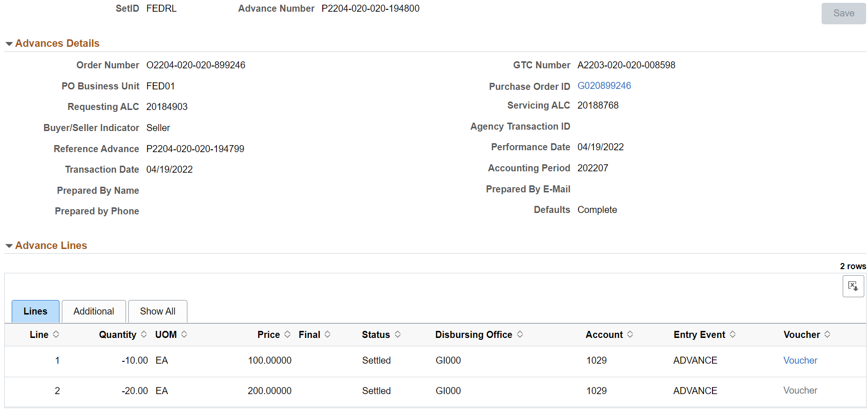Sort by Account column arrows icon
The width and height of the screenshot is (868, 410).
tap(630, 334)
